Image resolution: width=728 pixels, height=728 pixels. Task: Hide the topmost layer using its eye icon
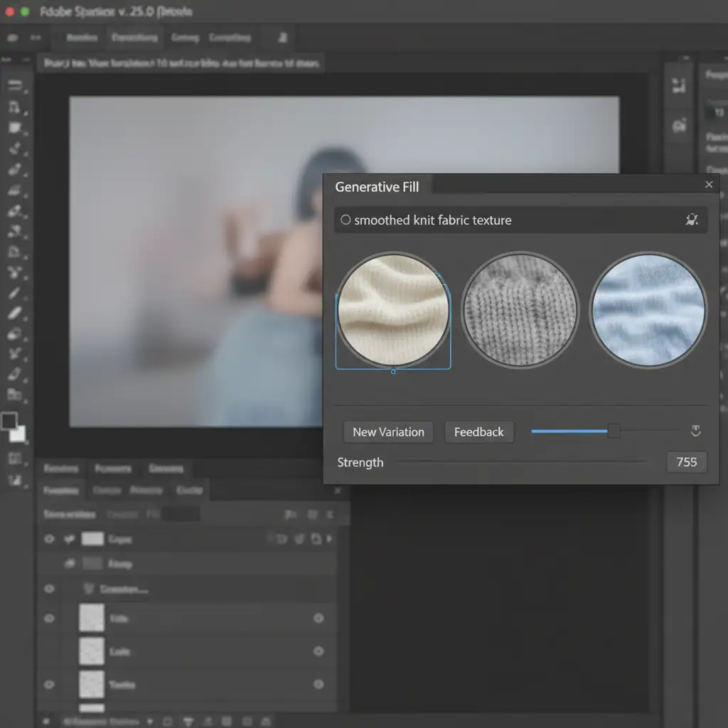(x=49, y=539)
